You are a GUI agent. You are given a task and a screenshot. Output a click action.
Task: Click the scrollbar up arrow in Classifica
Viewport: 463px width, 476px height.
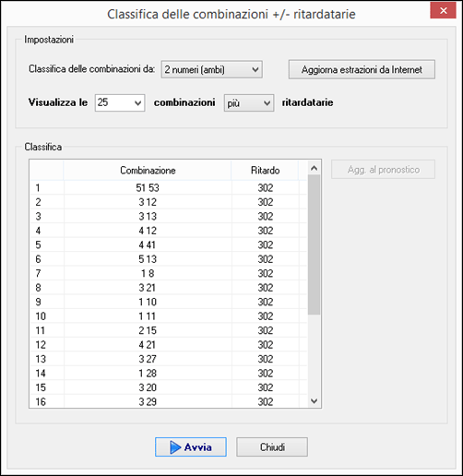pyautogui.click(x=314, y=168)
